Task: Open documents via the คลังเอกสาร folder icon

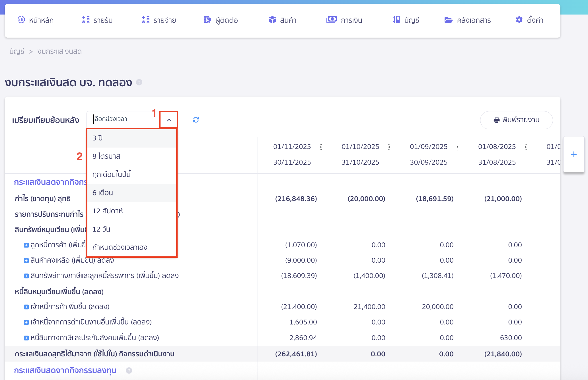Action: coord(448,20)
